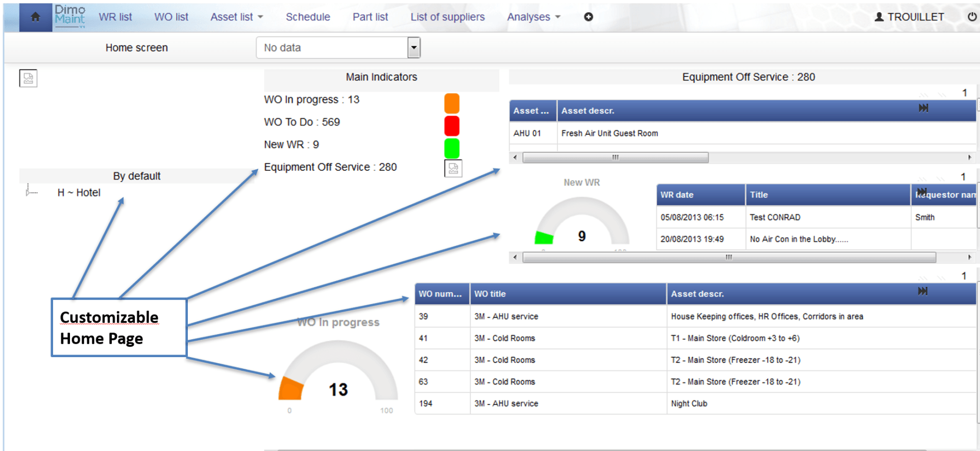Jump to last page of WO in progress grid
The height and width of the screenshot is (451, 980).
point(923,291)
